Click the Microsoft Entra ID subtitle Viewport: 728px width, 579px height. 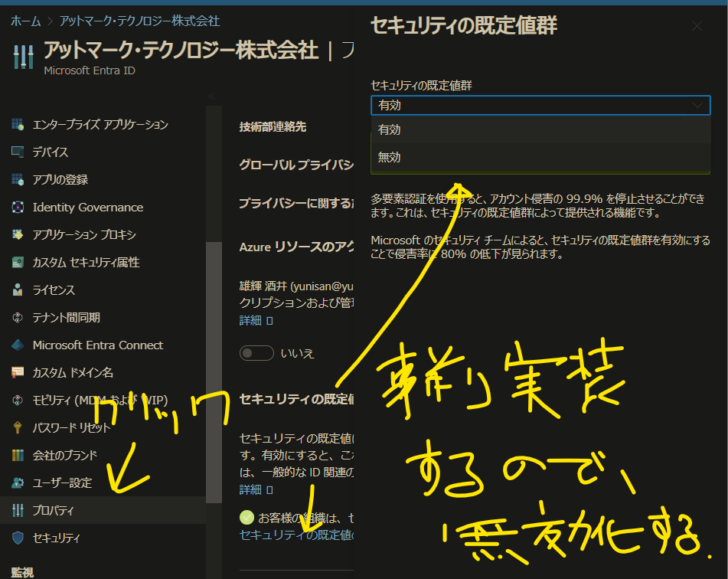pyautogui.click(x=90, y=70)
